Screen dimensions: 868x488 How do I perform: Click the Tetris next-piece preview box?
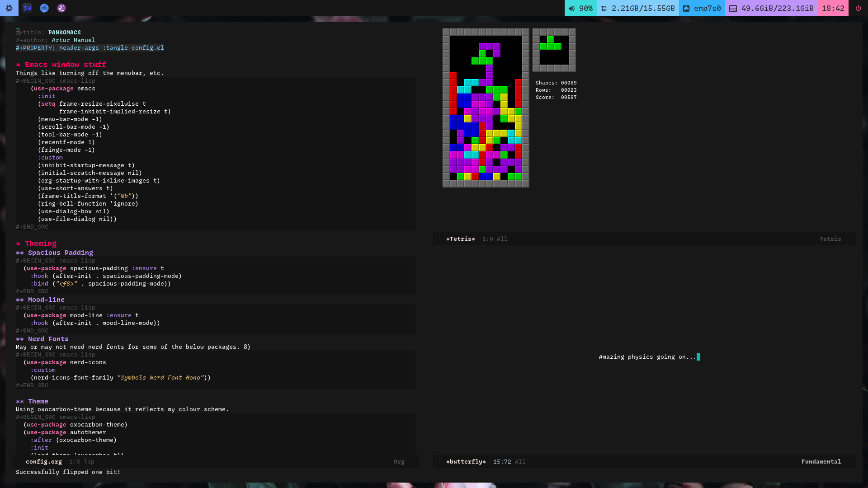[554, 50]
